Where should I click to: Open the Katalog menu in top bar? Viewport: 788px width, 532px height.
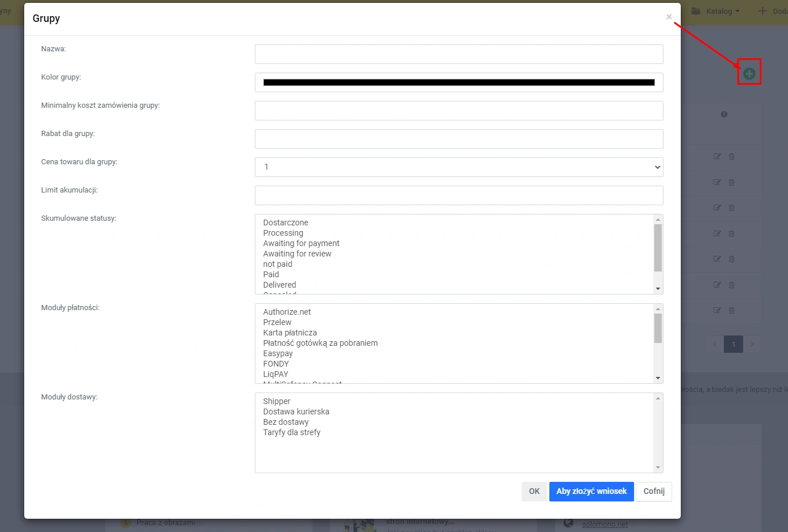coord(715,11)
